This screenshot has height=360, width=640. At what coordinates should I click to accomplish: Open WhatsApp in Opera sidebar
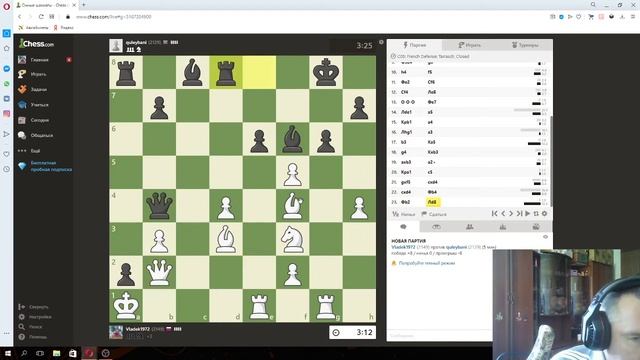click(x=7, y=84)
